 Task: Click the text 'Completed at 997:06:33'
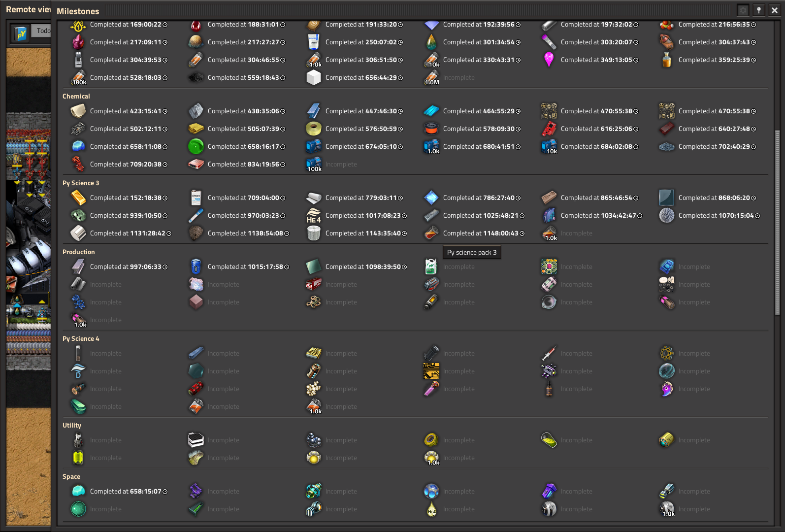126,267
